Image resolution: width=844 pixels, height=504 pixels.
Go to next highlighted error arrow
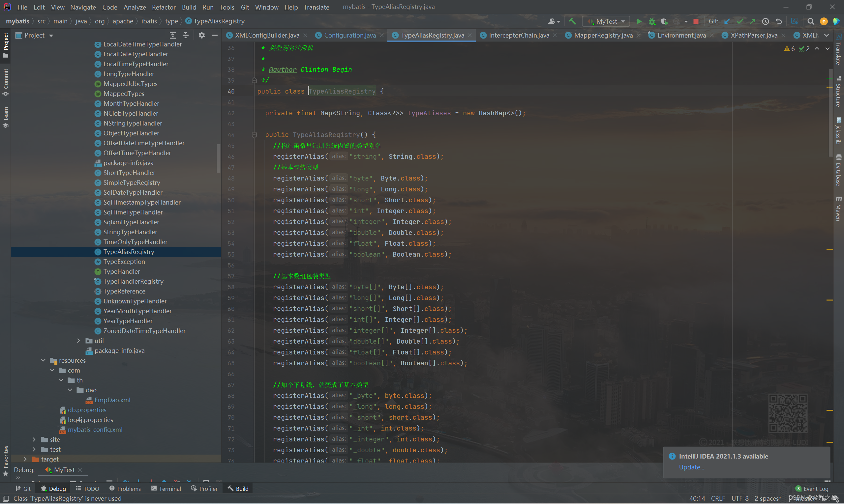pos(827,48)
